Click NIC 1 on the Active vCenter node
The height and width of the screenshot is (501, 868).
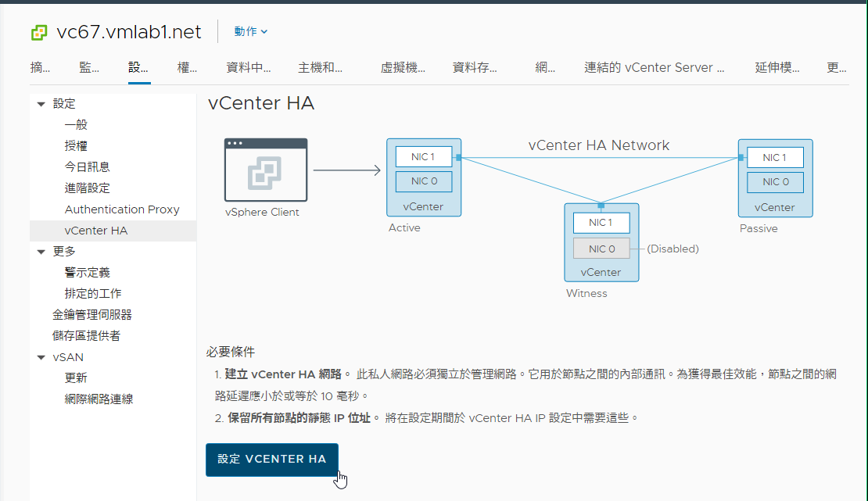coord(424,157)
